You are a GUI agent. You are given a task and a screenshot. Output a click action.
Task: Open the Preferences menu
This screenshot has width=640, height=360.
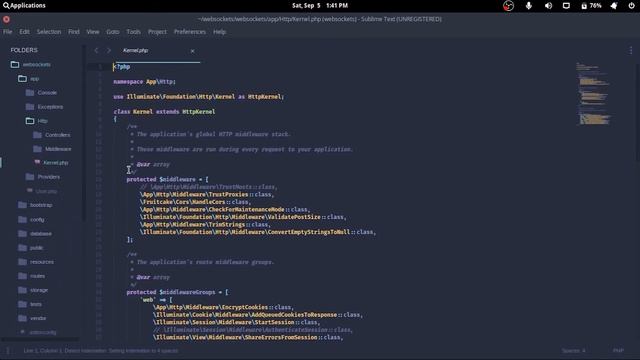coord(190,32)
